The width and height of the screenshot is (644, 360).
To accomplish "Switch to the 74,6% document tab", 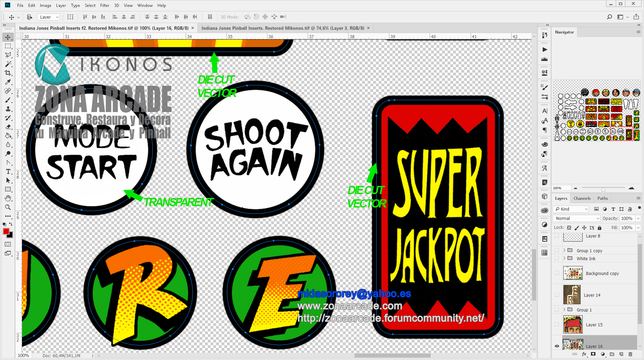I will pos(283,28).
